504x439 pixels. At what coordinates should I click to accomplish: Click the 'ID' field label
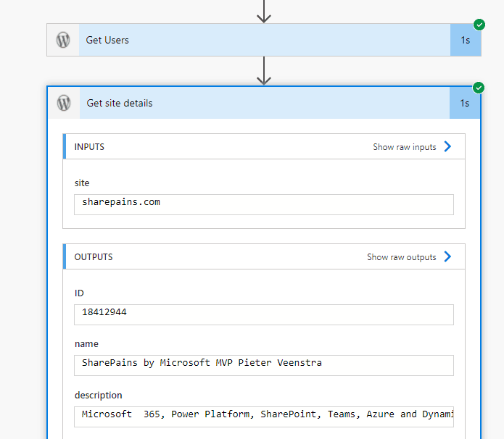coord(79,293)
